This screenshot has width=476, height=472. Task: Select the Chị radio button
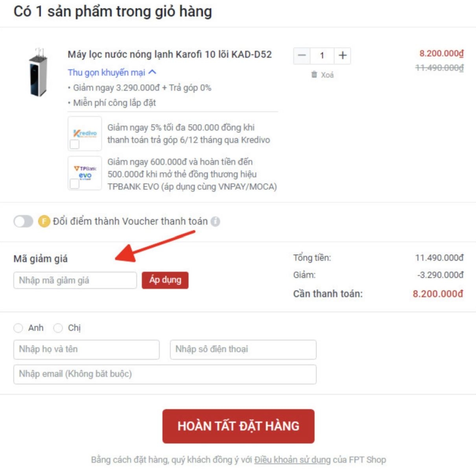[x=58, y=328]
